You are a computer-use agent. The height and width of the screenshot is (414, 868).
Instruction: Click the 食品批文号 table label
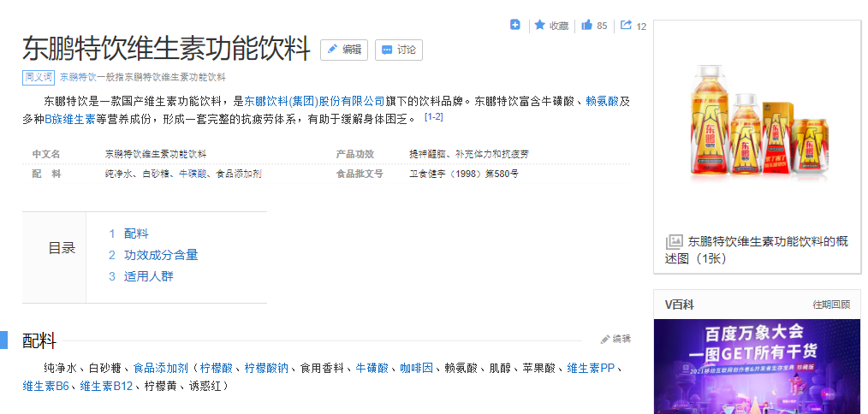tap(360, 174)
